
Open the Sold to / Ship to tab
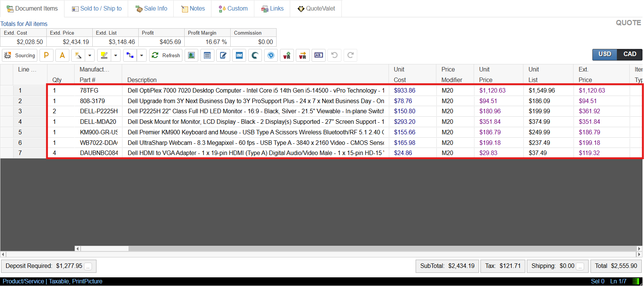[97, 9]
